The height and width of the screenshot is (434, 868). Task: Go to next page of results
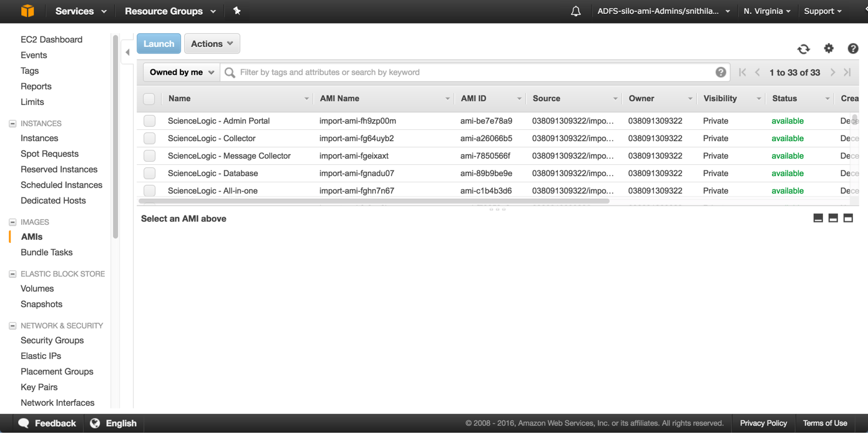832,72
